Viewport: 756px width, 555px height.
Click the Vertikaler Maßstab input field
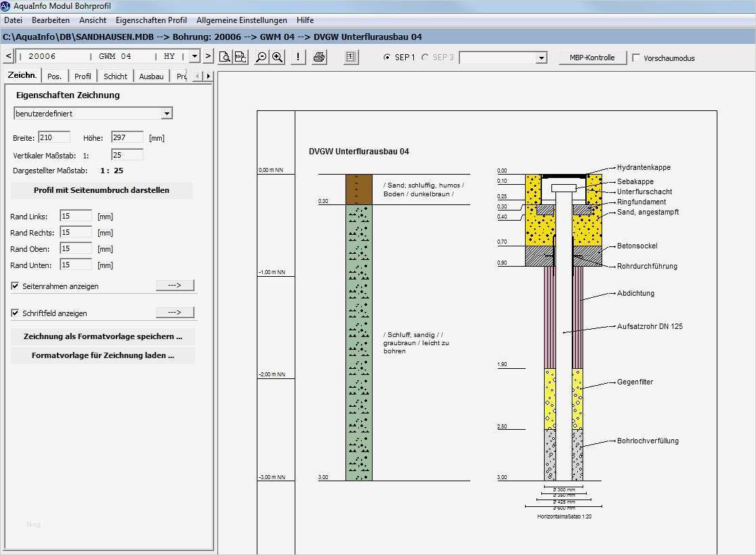pos(127,155)
